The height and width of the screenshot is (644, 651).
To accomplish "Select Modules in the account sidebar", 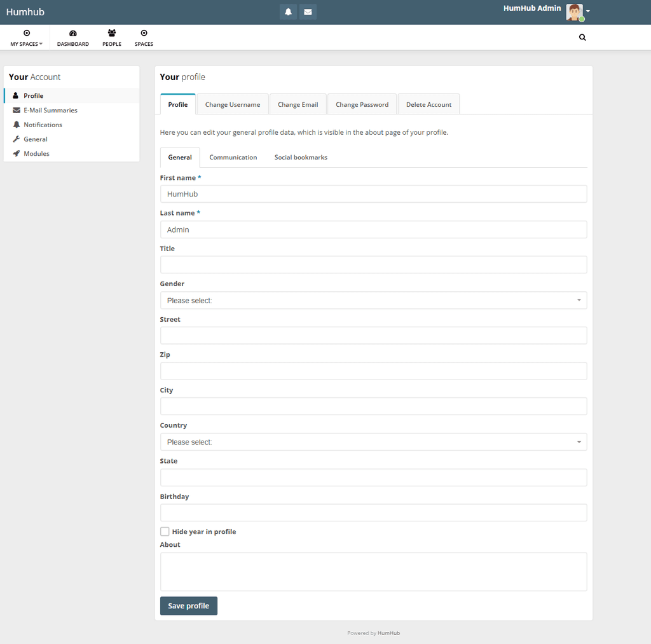I will click(x=36, y=153).
